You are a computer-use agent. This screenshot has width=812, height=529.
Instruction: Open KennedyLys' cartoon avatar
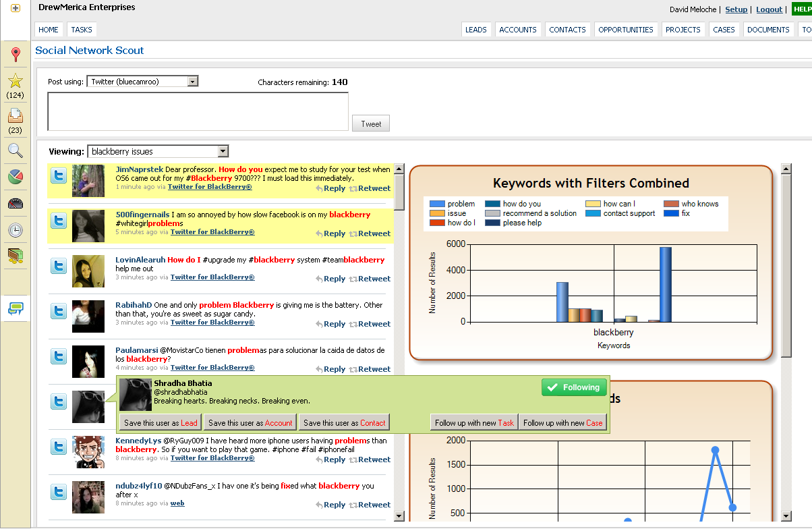click(x=88, y=452)
